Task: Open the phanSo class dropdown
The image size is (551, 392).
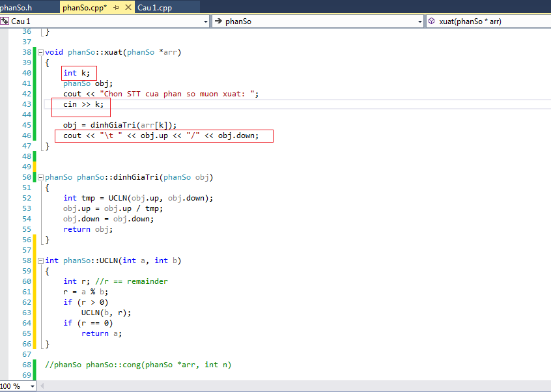Action: (x=419, y=21)
